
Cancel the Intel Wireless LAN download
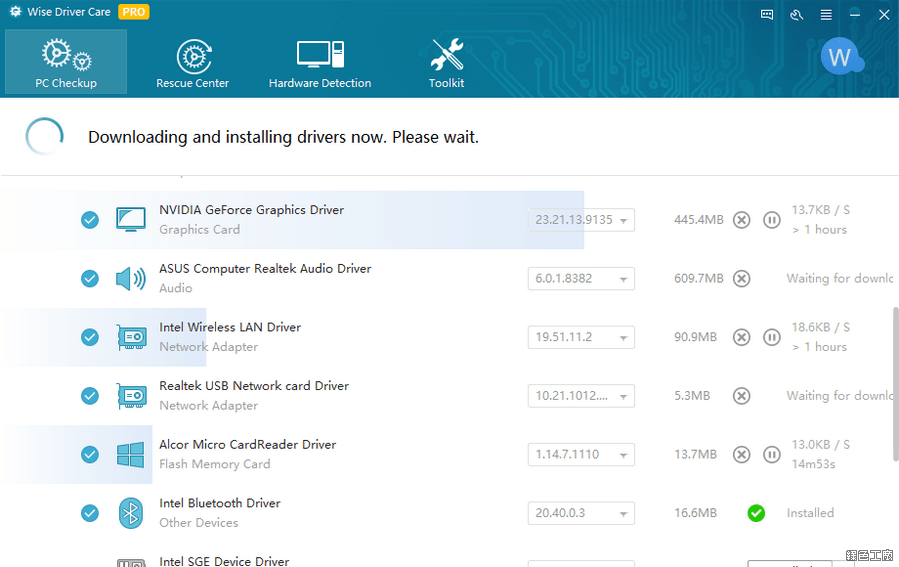click(741, 337)
